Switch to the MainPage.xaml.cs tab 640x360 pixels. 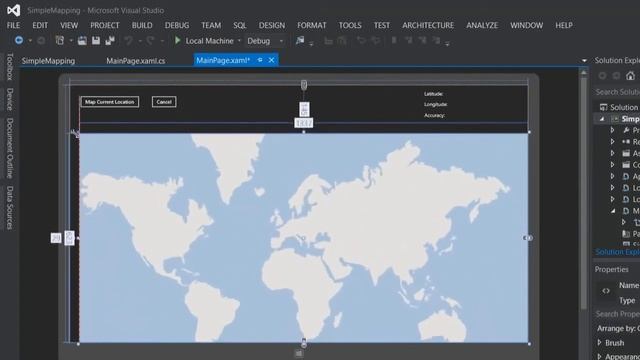point(136,61)
